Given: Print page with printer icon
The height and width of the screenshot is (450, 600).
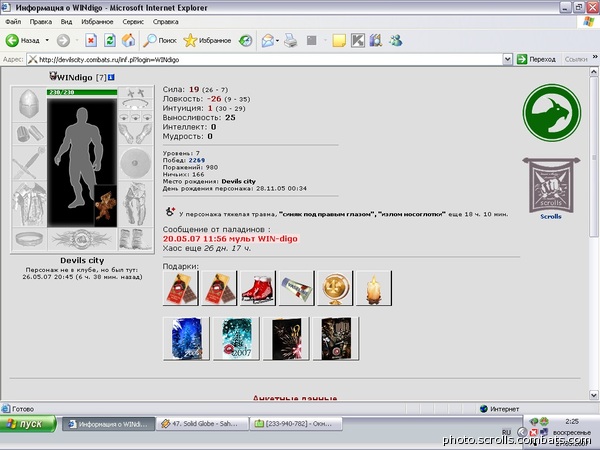Looking at the screenshot, I should point(290,40).
